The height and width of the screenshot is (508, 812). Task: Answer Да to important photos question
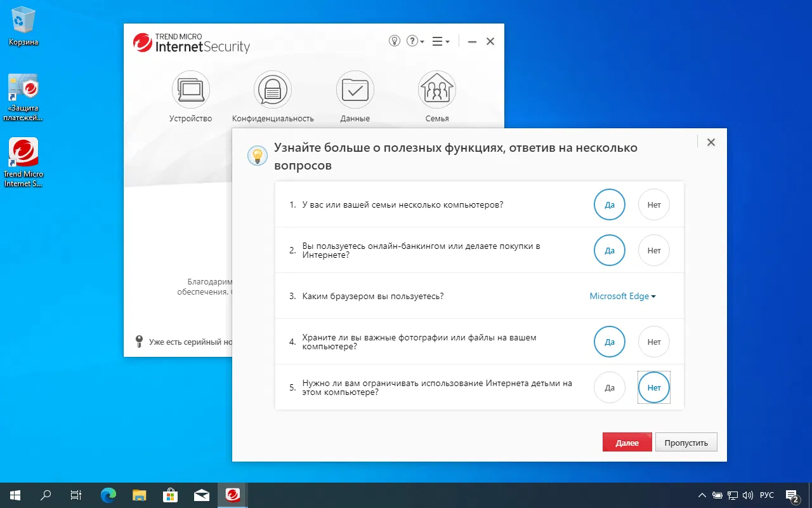coord(610,342)
